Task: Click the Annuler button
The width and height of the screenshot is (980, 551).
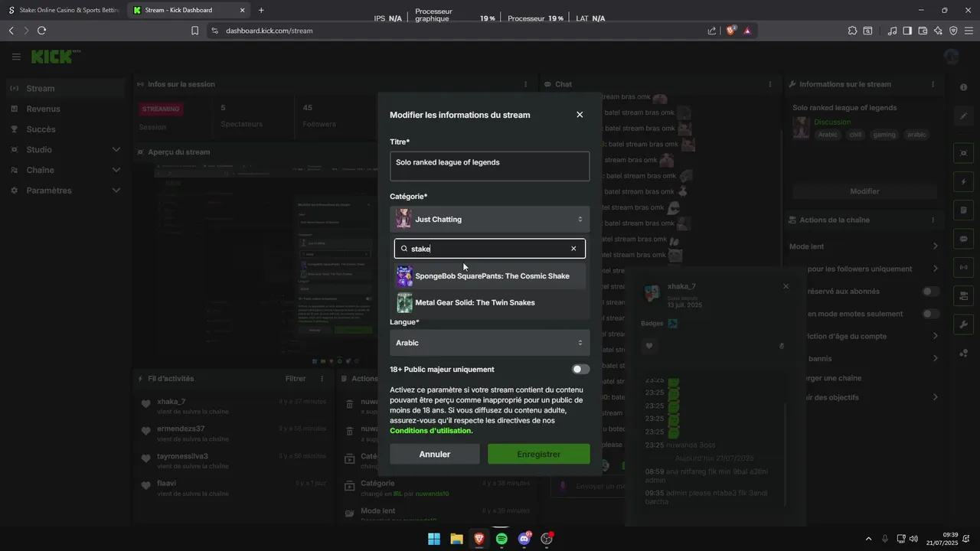Action: point(435,454)
